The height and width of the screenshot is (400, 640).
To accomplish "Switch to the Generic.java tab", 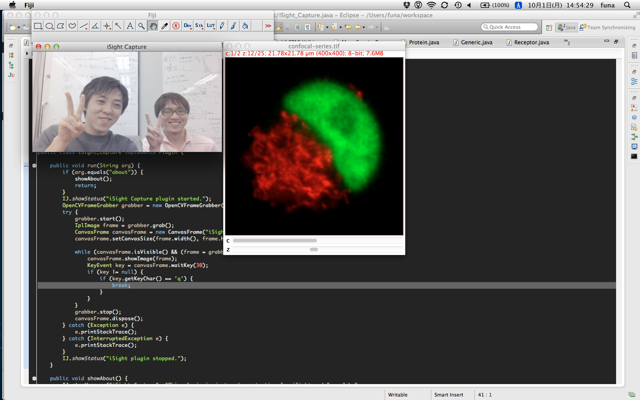I will point(475,43).
